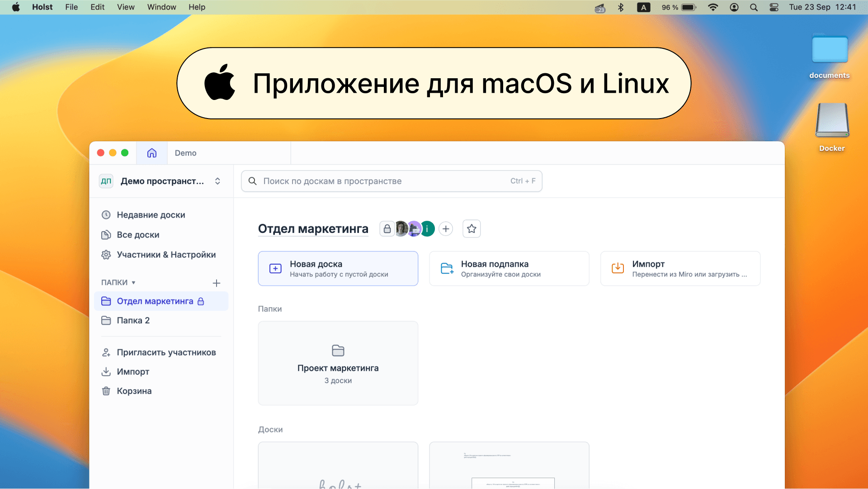Star the folder as favorite
868x489 pixels.
(472, 229)
